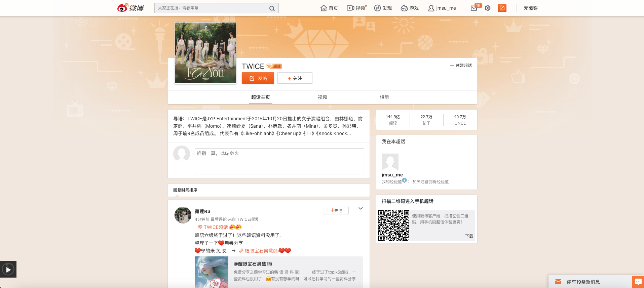Click the search magnifier icon
Screen dimensions: 644x288
coord(272,8)
